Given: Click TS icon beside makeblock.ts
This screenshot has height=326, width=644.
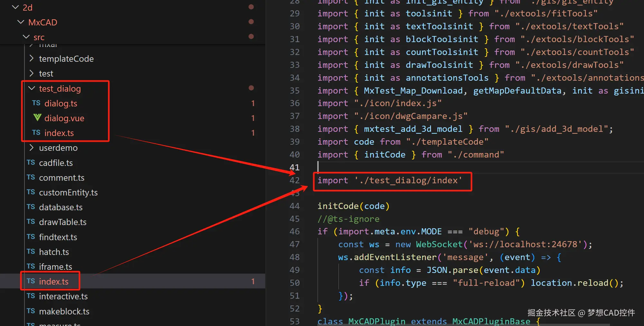Looking at the screenshot, I should 31,311.
